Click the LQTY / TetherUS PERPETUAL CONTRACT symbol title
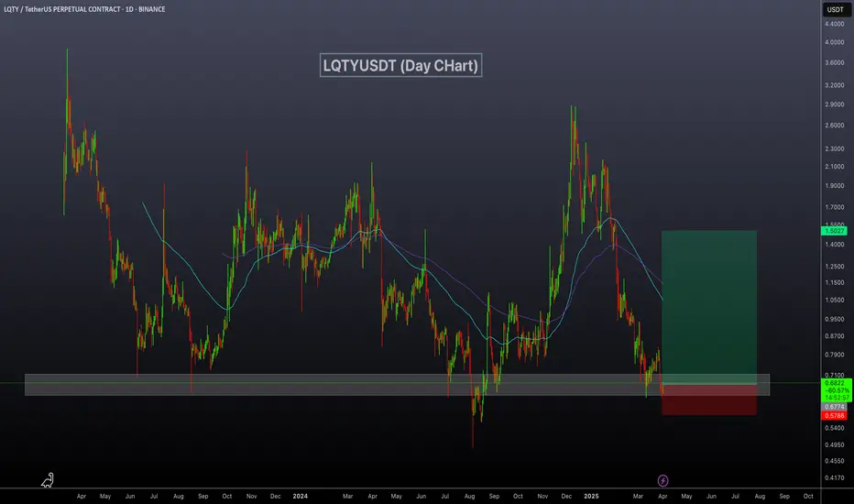The height and width of the screenshot is (504, 854). coord(84,9)
